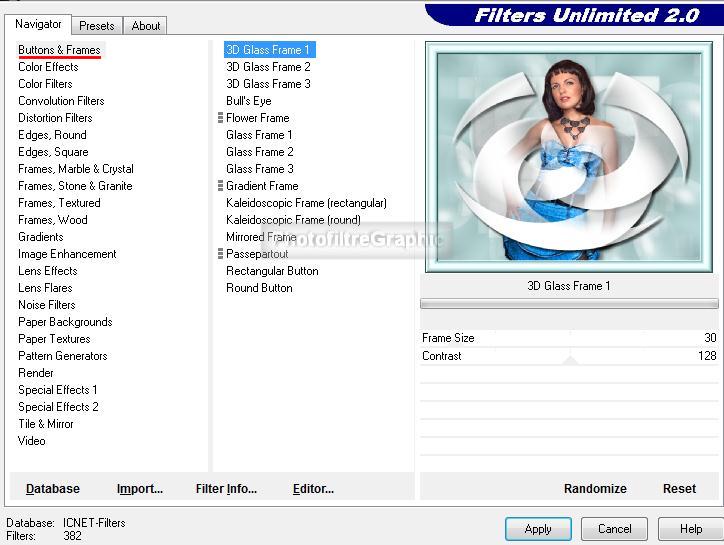724x545 pixels.
Task: Select Frames, Textured category
Action: (59, 203)
